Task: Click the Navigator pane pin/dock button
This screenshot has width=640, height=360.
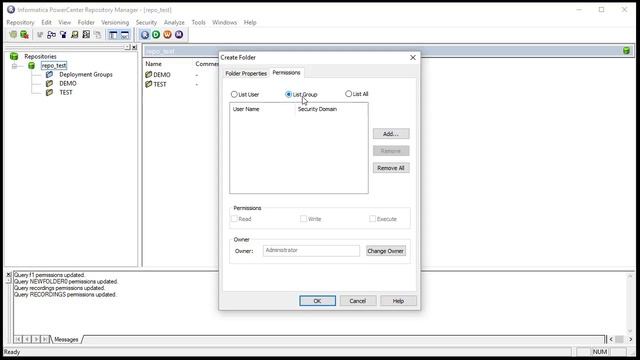Action: tap(127, 47)
